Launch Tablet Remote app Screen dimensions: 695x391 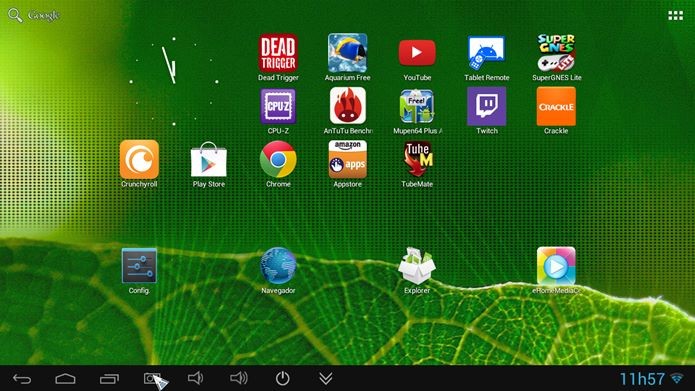coord(486,53)
